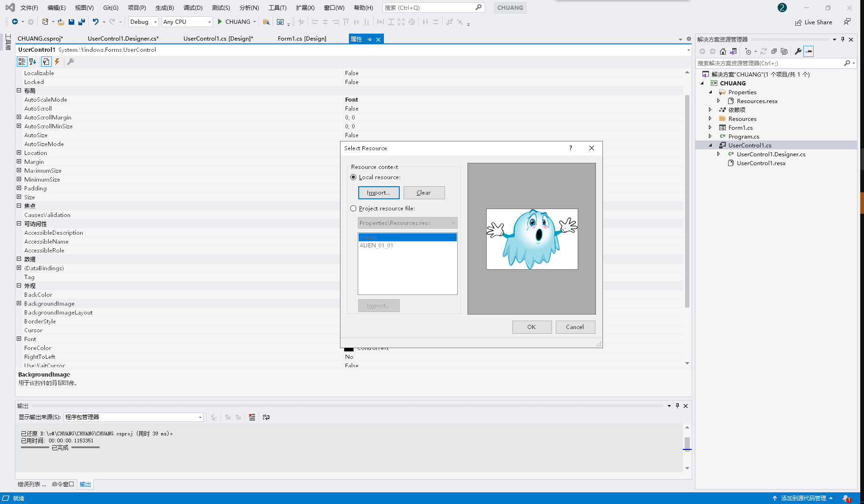Screen dimensions: 864x504
Task: Toggle the Pin output window icon
Action: tap(677, 406)
